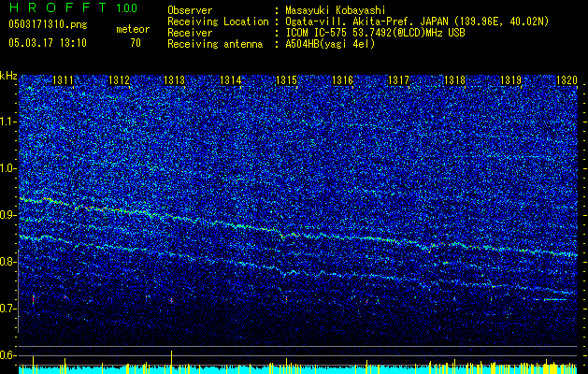Image resolution: width=588 pixels, height=374 pixels.
Task: Click time marker 1314 on spectrogram
Action: tap(230, 80)
